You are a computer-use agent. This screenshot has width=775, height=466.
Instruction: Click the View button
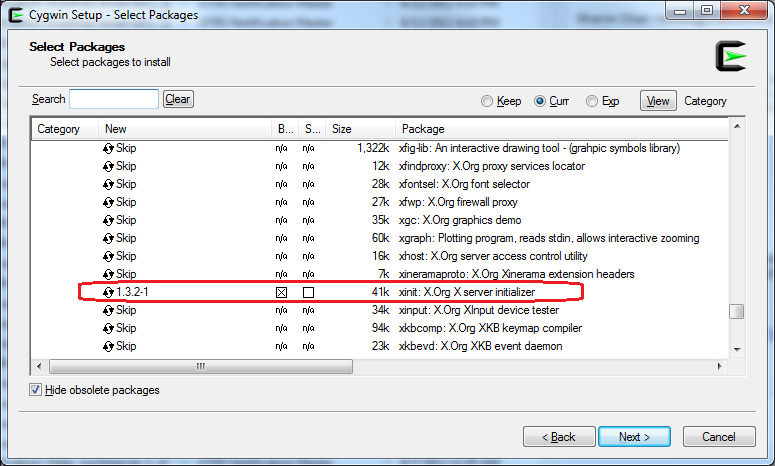(x=658, y=101)
